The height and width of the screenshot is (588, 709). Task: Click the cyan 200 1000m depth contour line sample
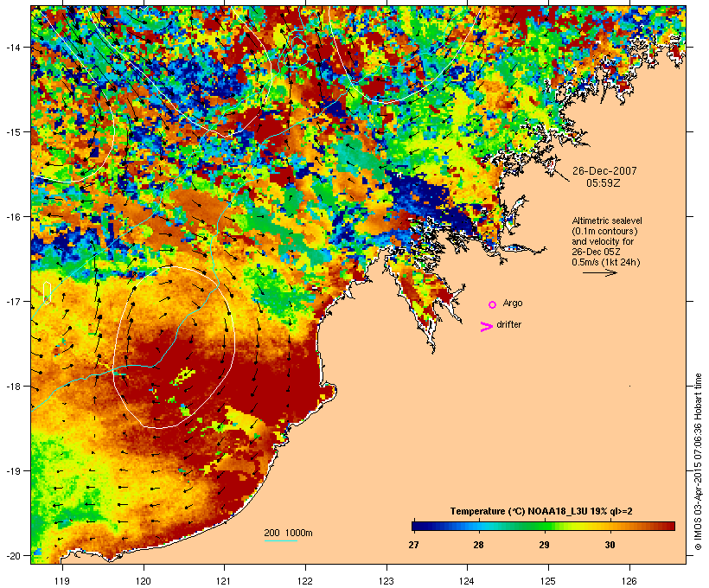(280, 540)
